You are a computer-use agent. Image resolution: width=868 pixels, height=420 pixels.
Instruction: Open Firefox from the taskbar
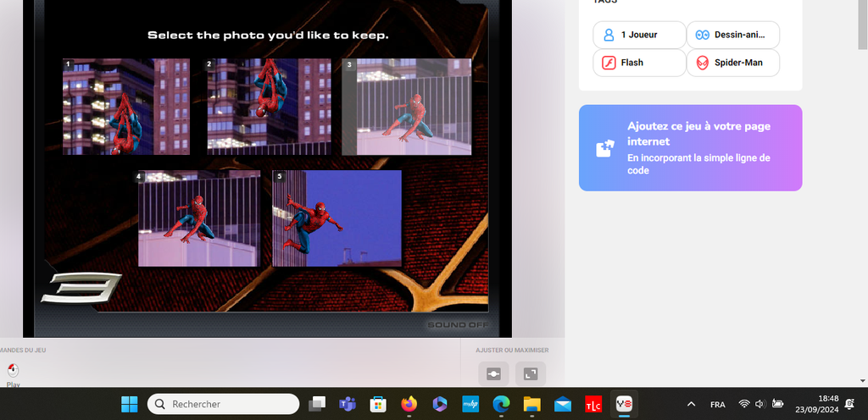click(409, 404)
